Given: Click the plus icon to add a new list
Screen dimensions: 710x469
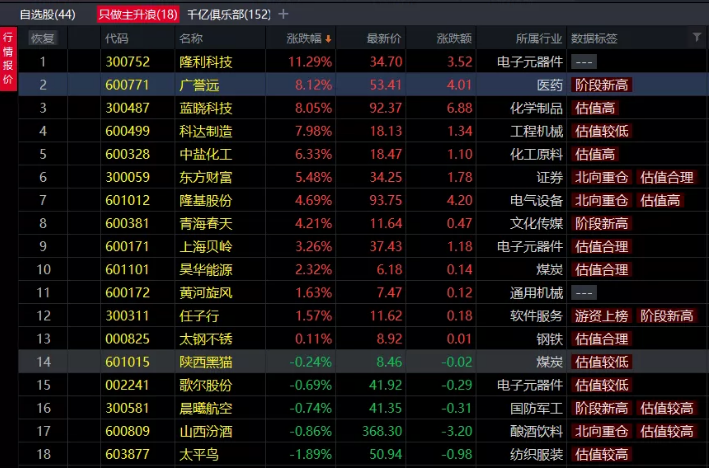Looking at the screenshot, I should click(283, 14).
